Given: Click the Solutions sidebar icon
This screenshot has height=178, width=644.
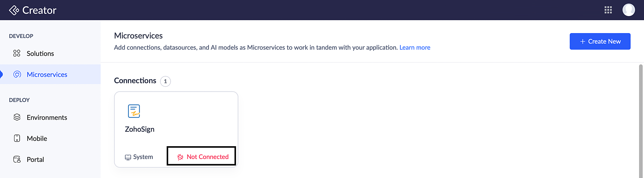Looking at the screenshot, I should point(17,53).
